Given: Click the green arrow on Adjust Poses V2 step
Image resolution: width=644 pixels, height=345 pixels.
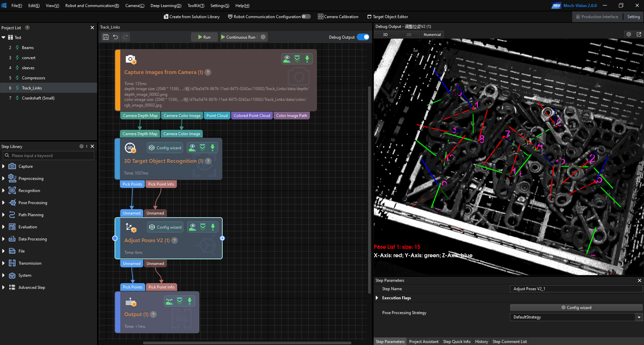Looking at the screenshot, I should coord(213,227).
